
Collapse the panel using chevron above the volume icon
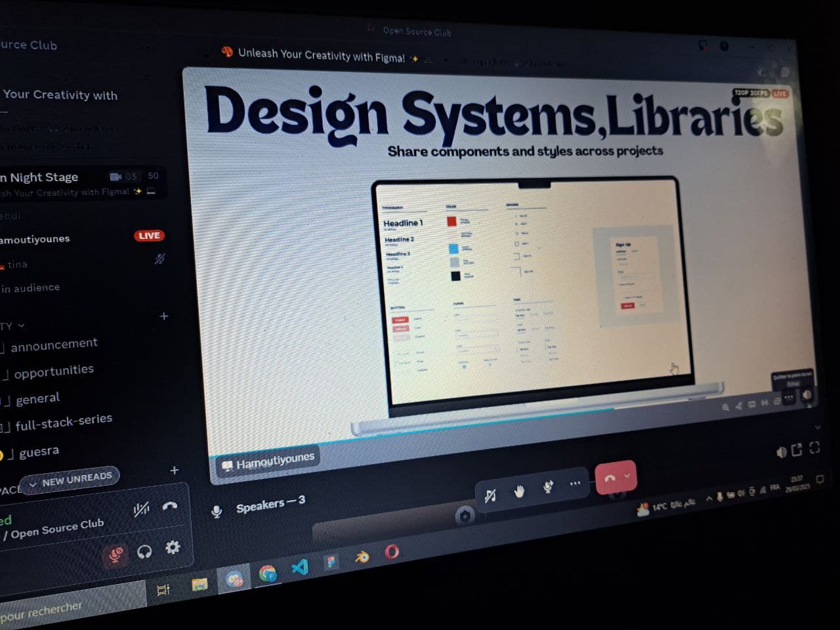(817, 427)
